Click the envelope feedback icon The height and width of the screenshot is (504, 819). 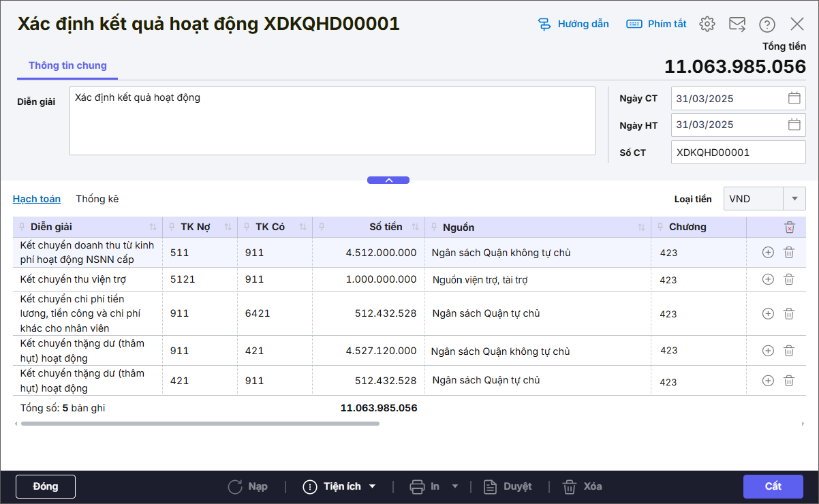click(737, 24)
